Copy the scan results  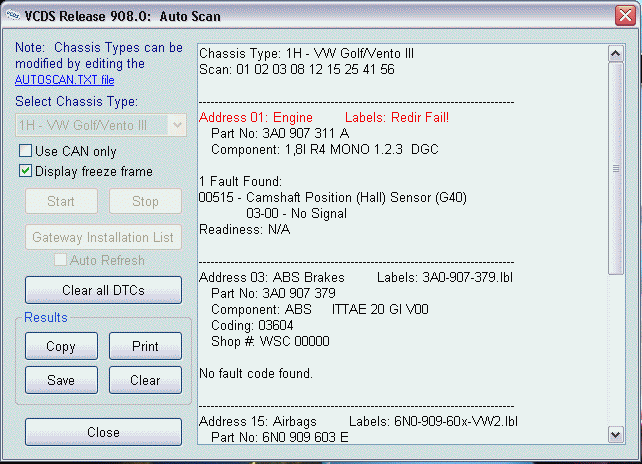(61, 347)
